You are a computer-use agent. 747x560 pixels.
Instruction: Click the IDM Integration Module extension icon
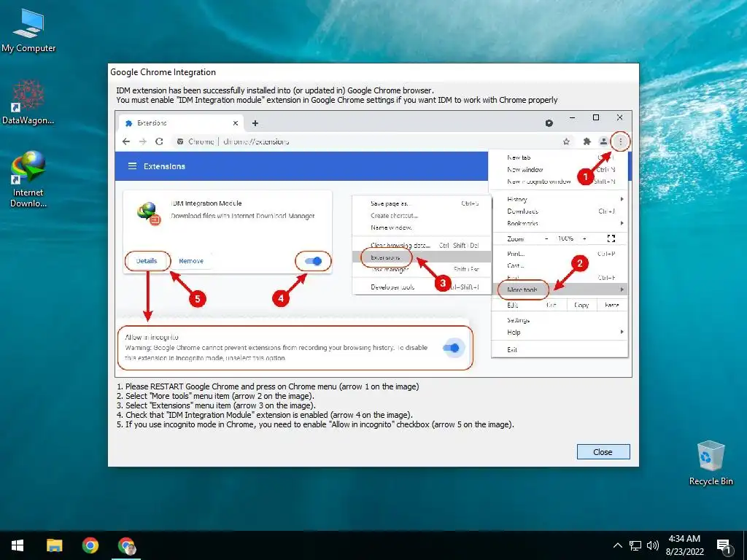tap(149, 213)
